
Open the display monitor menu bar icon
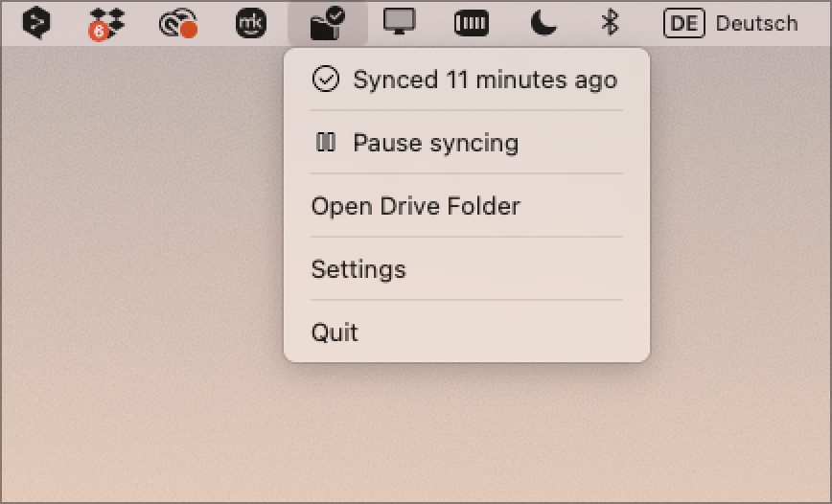click(399, 22)
